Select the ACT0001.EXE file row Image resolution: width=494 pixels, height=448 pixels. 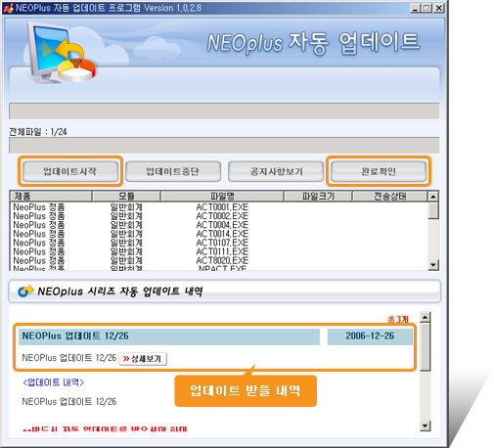tap(218, 207)
